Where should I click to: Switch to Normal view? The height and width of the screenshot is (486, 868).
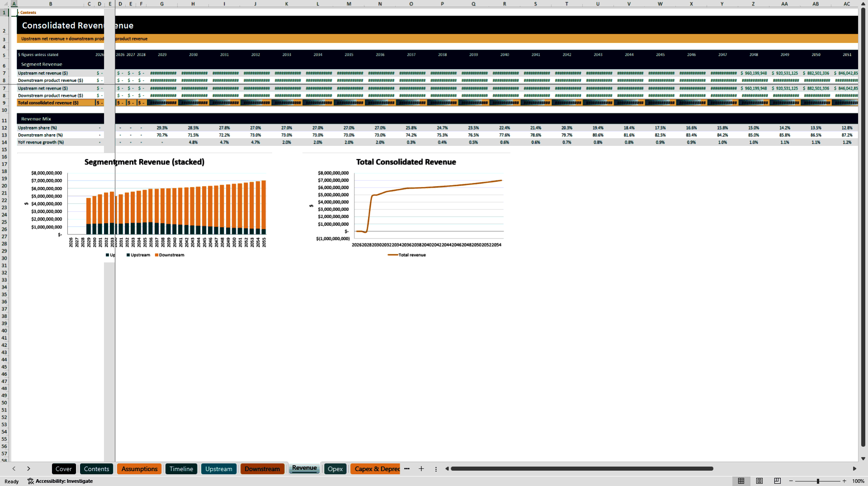[x=741, y=481]
